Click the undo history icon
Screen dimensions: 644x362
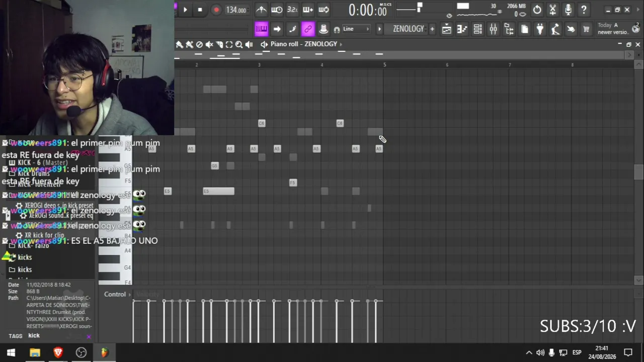pyautogui.click(x=537, y=10)
